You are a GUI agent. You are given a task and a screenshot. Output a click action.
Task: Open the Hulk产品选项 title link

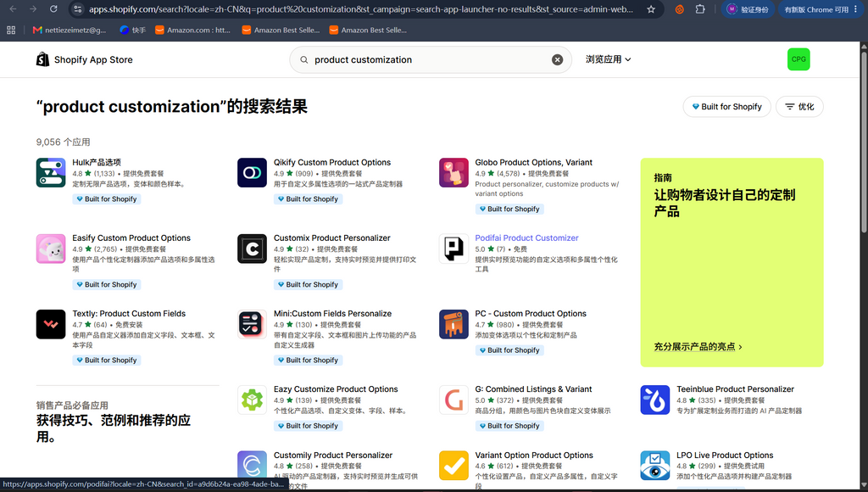[x=97, y=162]
